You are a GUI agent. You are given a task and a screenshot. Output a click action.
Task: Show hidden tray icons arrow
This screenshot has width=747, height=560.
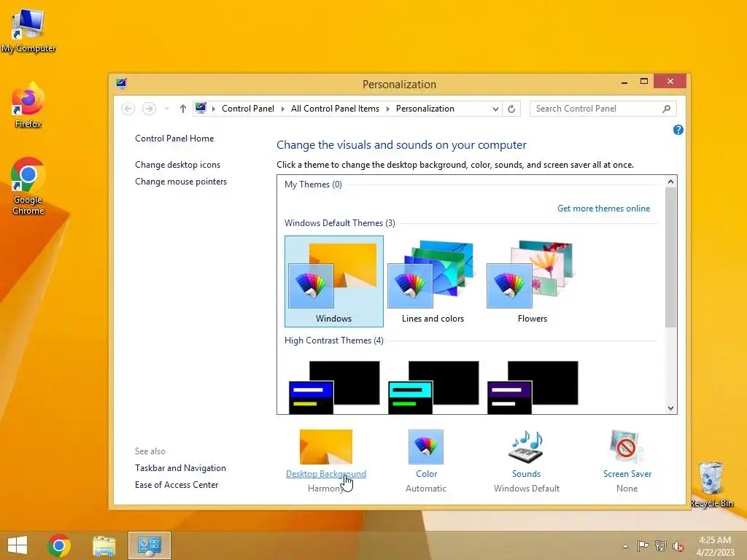[x=625, y=546]
